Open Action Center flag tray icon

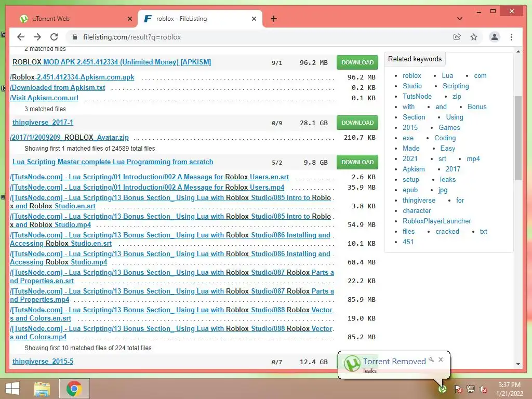[458, 389]
